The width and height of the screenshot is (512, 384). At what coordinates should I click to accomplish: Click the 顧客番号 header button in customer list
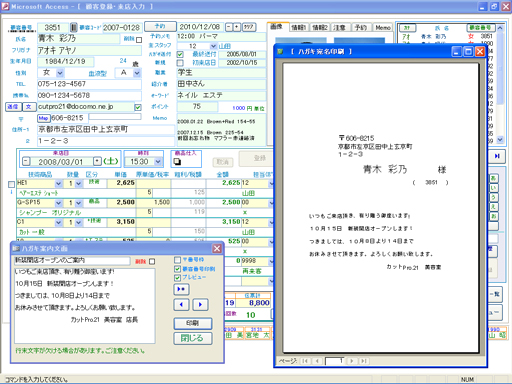pos(481,28)
